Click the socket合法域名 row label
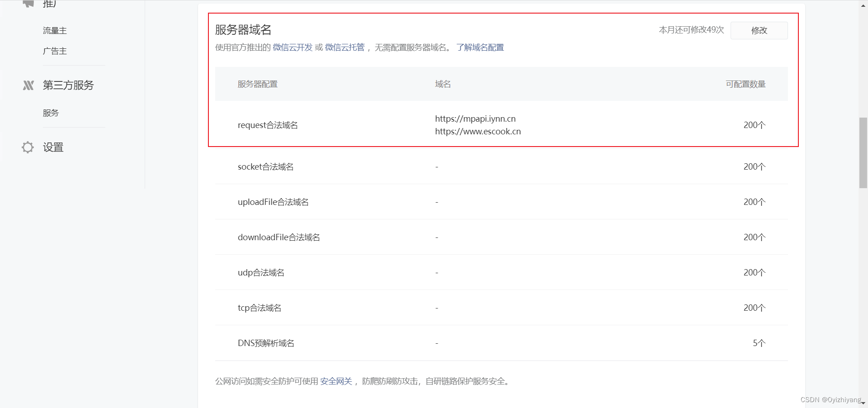868x408 pixels. coord(266,167)
